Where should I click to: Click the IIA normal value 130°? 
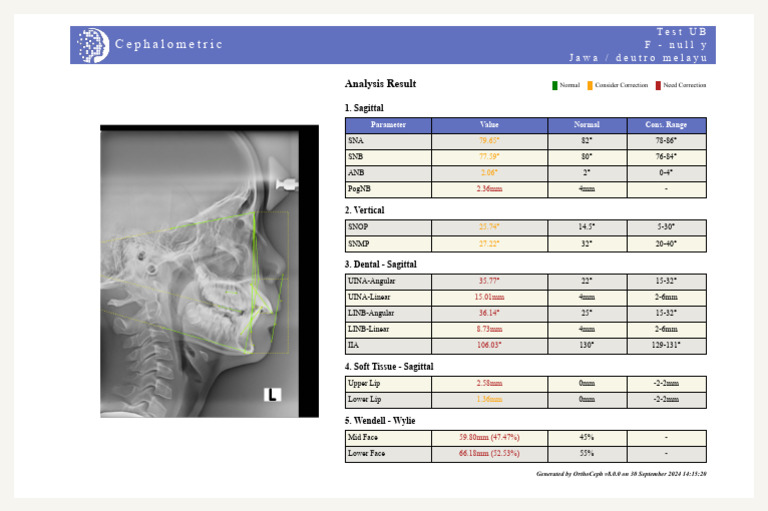[x=587, y=345]
